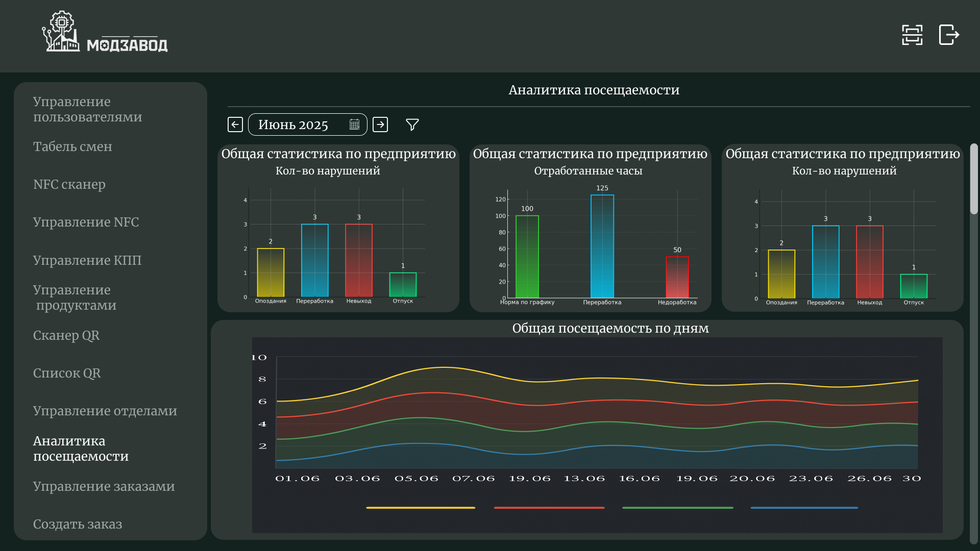
Task: Click the logout icon
Action: tap(949, 35)
